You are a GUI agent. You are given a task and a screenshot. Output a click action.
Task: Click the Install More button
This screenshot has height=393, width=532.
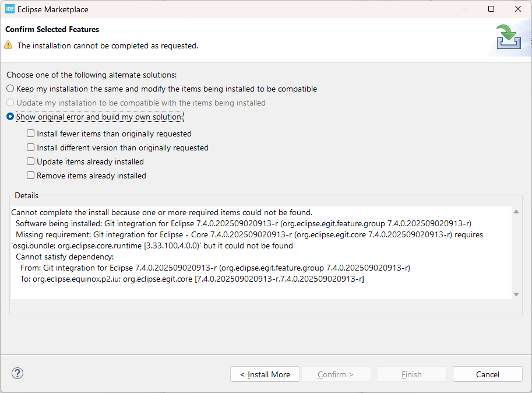(265, 374)
